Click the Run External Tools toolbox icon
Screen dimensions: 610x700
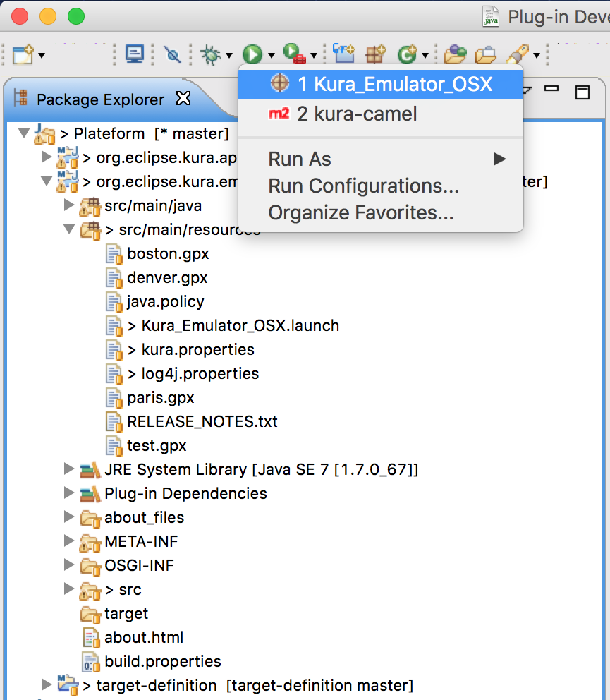coord(293,54)
